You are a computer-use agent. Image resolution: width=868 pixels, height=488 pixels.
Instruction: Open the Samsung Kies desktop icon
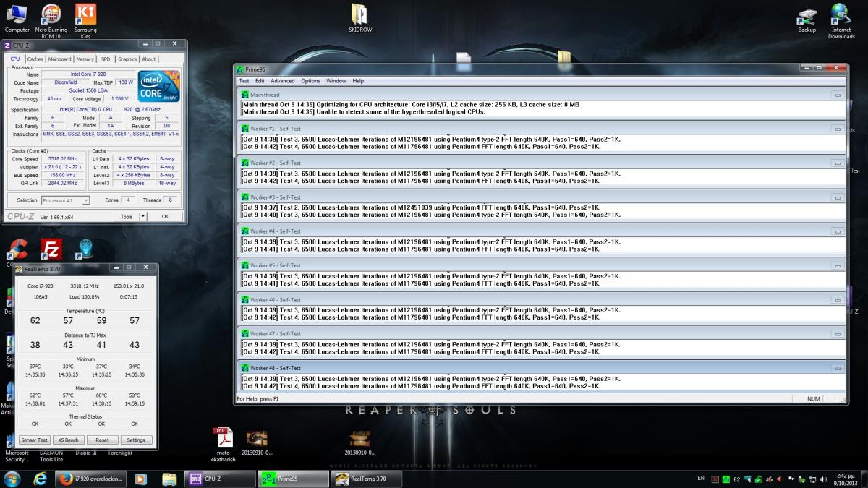pos(85,22)
